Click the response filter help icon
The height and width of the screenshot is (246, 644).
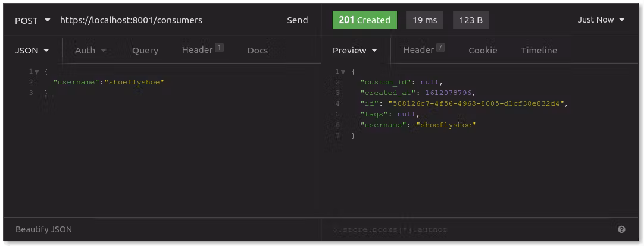(x=621, y=229)
